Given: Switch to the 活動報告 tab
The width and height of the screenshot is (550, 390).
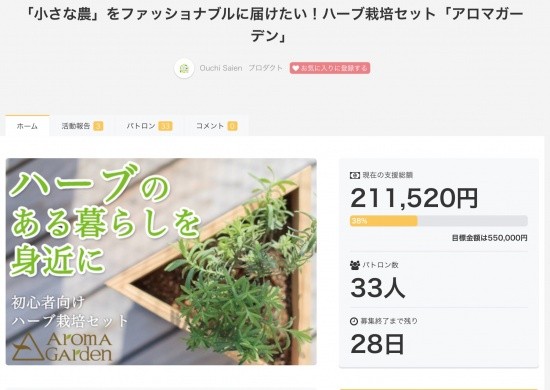Looking at the screenshot, I should 82,126.
